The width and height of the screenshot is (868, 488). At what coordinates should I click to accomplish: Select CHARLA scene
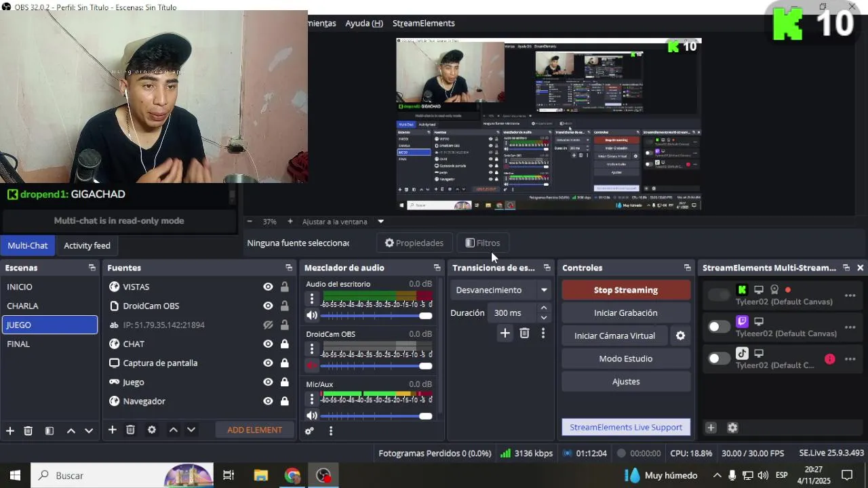(x=50, y=306)
